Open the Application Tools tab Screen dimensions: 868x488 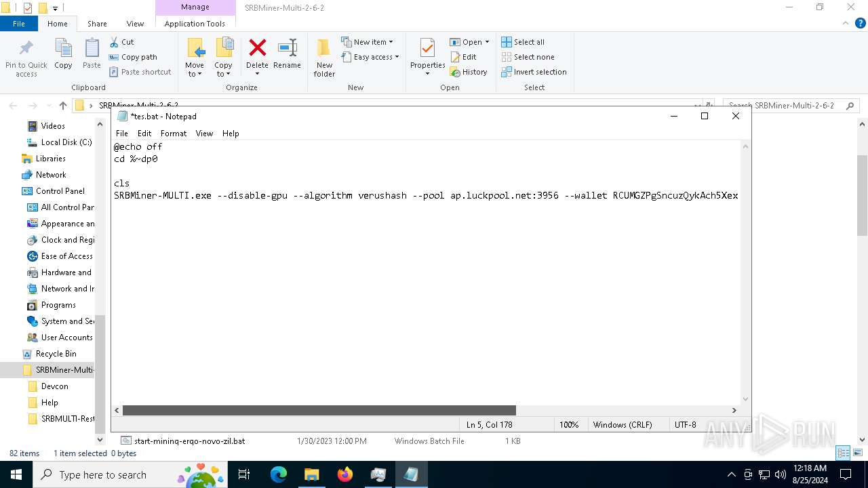pyautogui.click(x=195, y=24)
